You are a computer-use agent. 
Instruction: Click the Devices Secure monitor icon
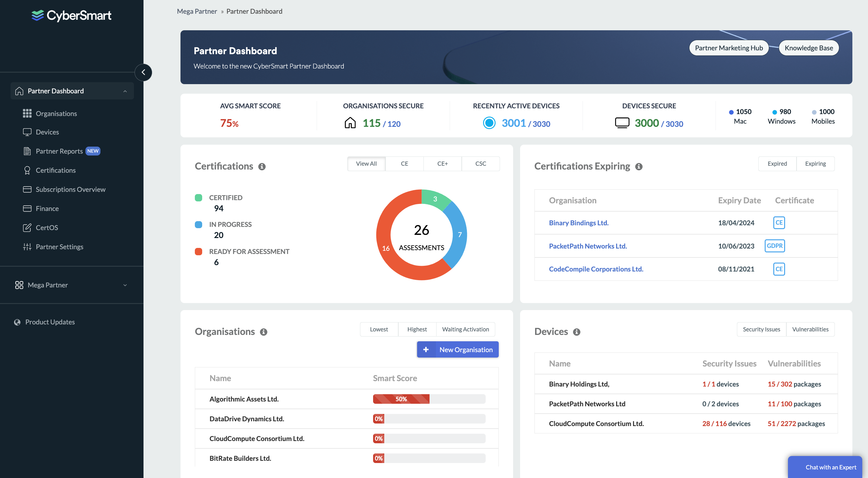(x=622, y=123)
